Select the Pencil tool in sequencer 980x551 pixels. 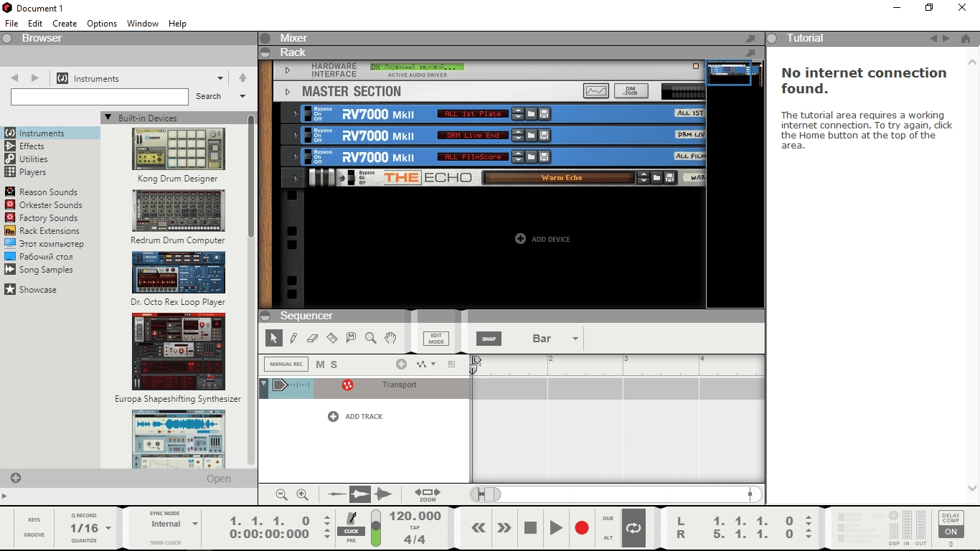[x=293, y=338]
